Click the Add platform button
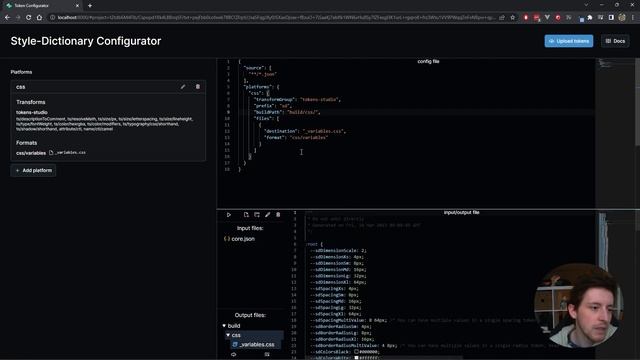The width and height of the screenshot is (640, 360). (33, 170)
